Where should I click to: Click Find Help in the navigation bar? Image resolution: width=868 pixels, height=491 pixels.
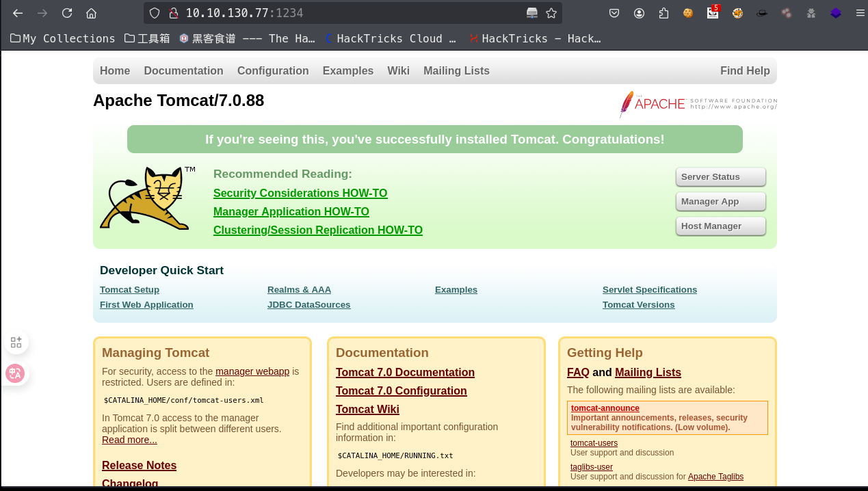pyautogui.click(x=745, y=70)
